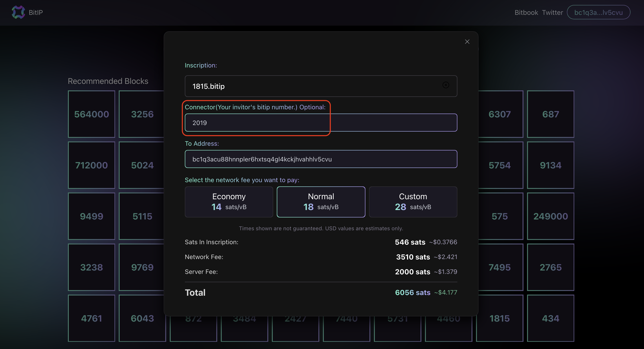Select block tile 687
This screenshot has height=349, width=644.
click(x=550, y=114)
